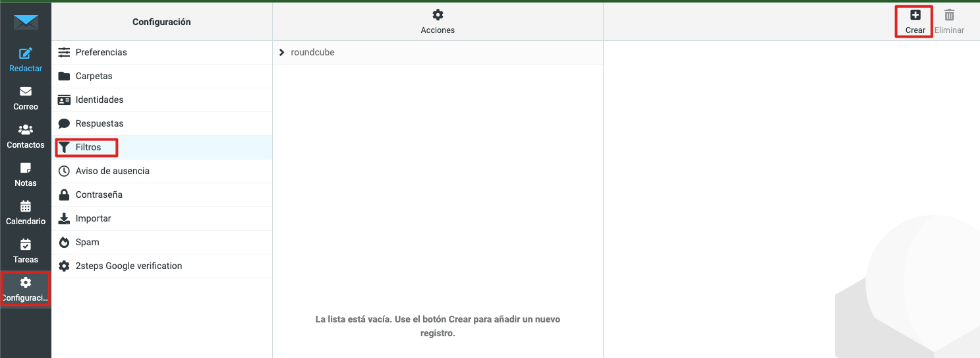Go to Contraseña settings
This screenshot has width=980, height=358.
(x=99, y=194)
